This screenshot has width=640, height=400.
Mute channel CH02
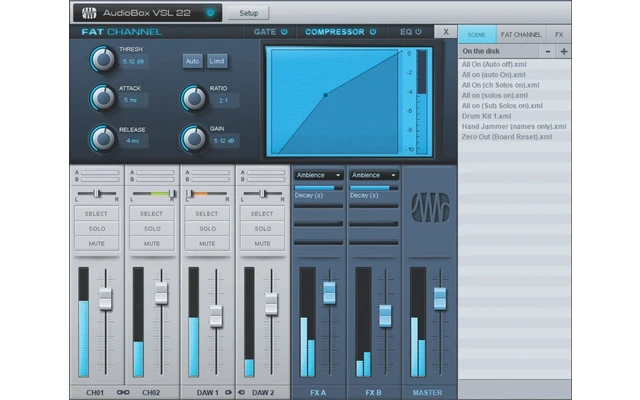pyautogui.click(x=152, y=243)
